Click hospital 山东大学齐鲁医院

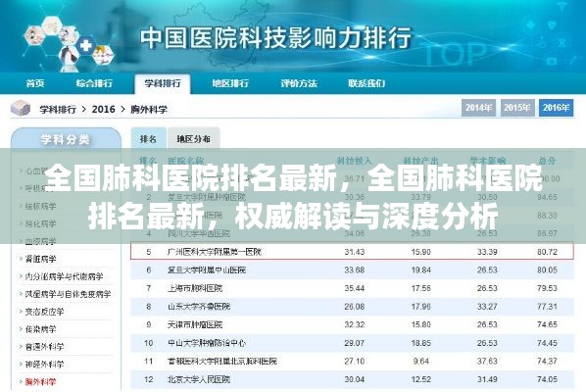[199, 307]
